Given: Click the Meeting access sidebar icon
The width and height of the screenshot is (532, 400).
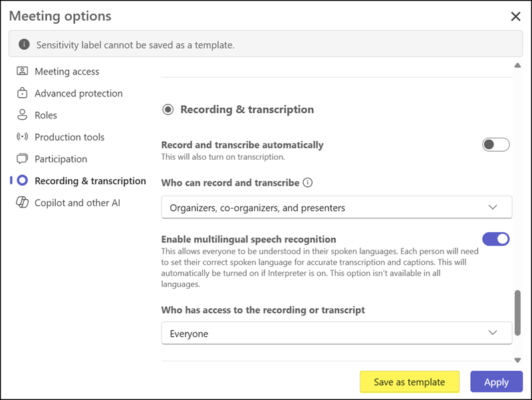Looking at the screenshot, I should 23,71.
